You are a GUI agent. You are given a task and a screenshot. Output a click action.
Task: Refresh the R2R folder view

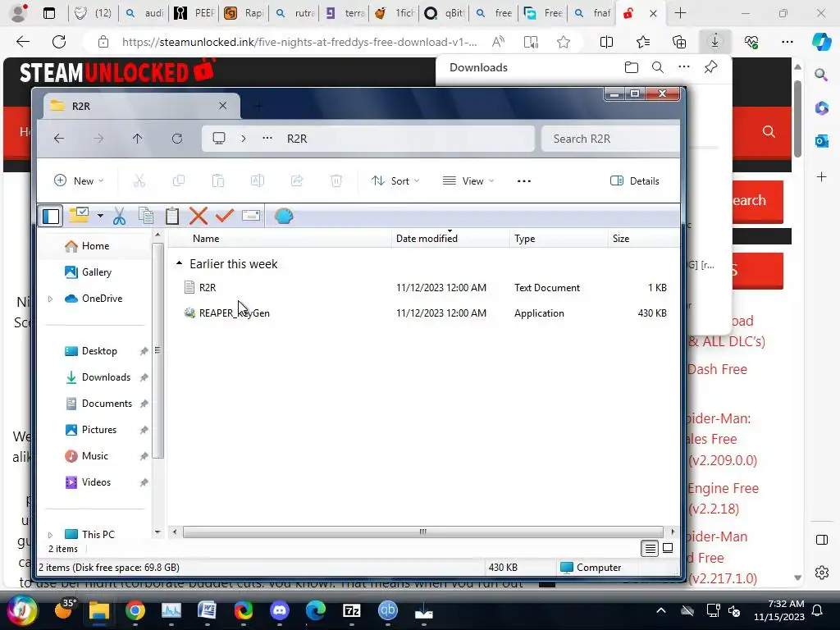[x=177, y=139]
